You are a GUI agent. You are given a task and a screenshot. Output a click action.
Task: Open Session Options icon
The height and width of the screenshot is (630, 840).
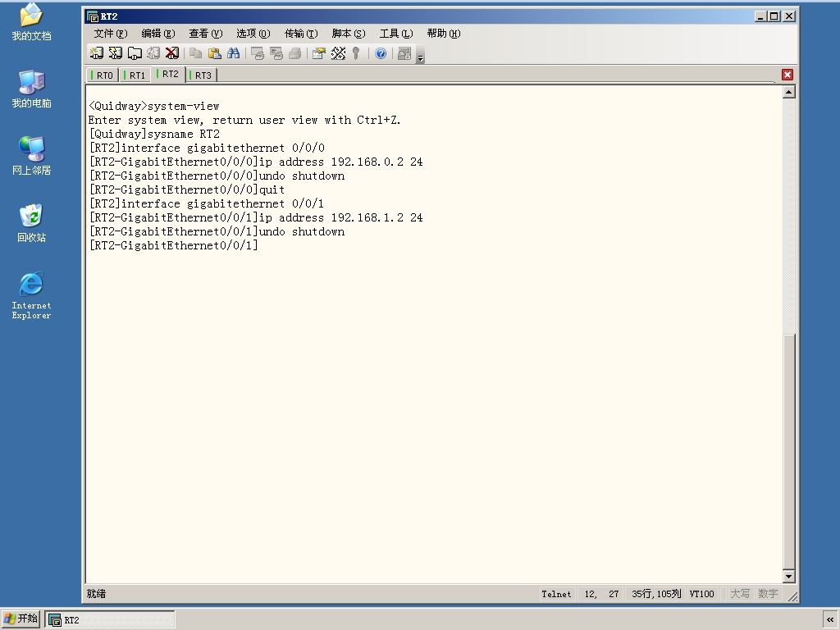[319, 53]
